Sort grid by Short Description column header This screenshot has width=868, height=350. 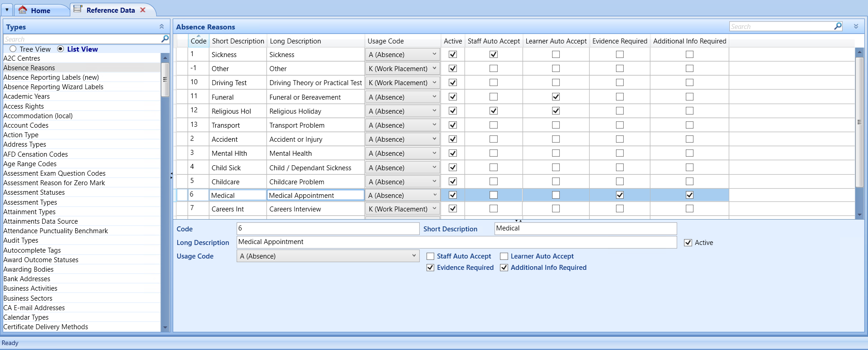pyautogui.click(x=238, y=41)
